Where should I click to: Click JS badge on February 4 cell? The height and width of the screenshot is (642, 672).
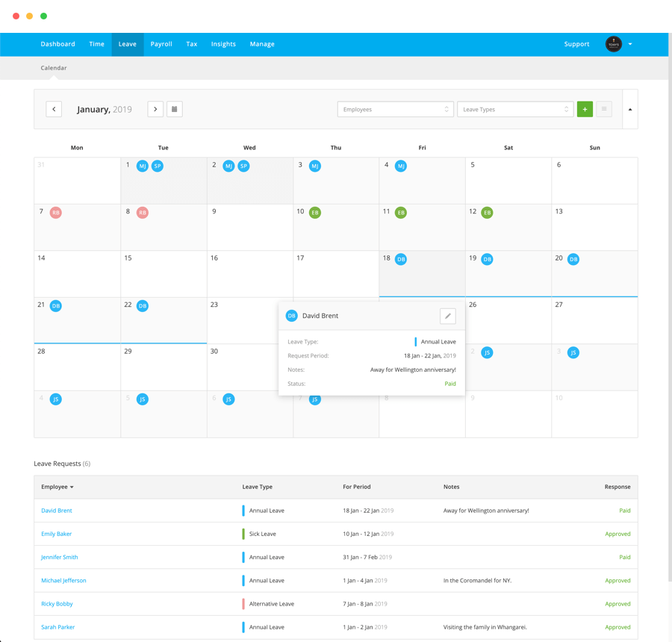click(56, 399)
